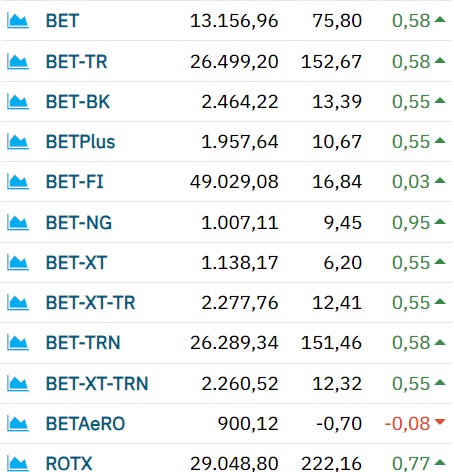Open the chart icon for BETAeRO
This screenshot has width=454, height=472.
(18, 424)
